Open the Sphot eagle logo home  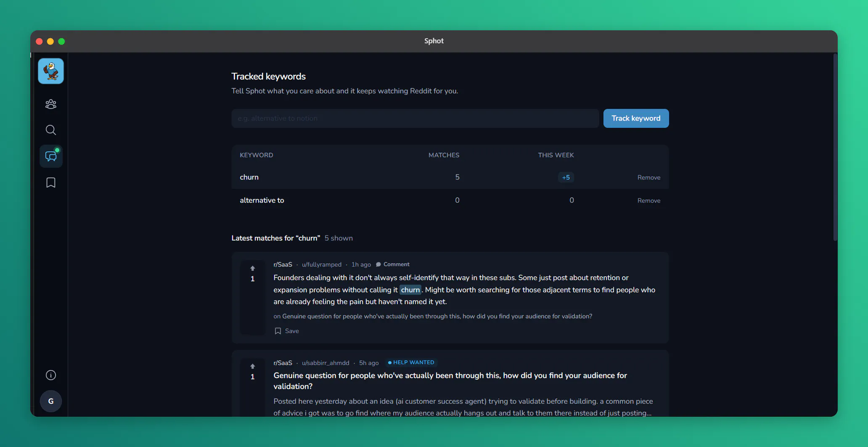tap(51, 71)
